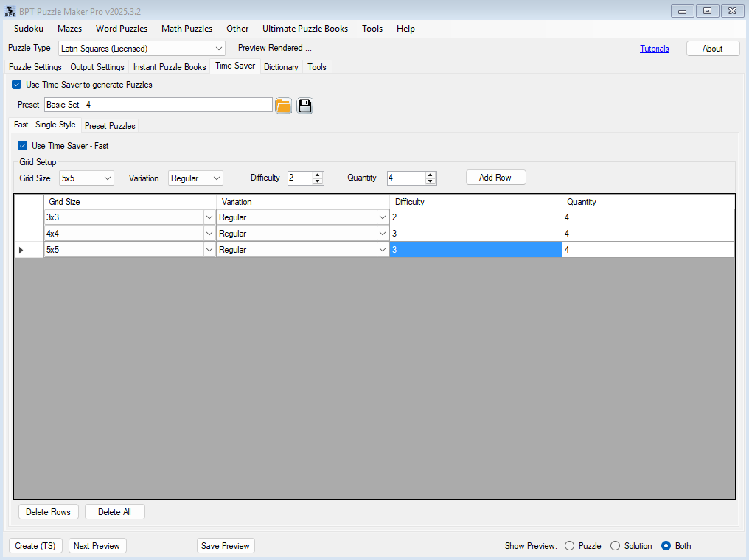Open Variation dropdown in Grid Setup
The width and height of the screenshot is (749, 560).
coord(216,178)
